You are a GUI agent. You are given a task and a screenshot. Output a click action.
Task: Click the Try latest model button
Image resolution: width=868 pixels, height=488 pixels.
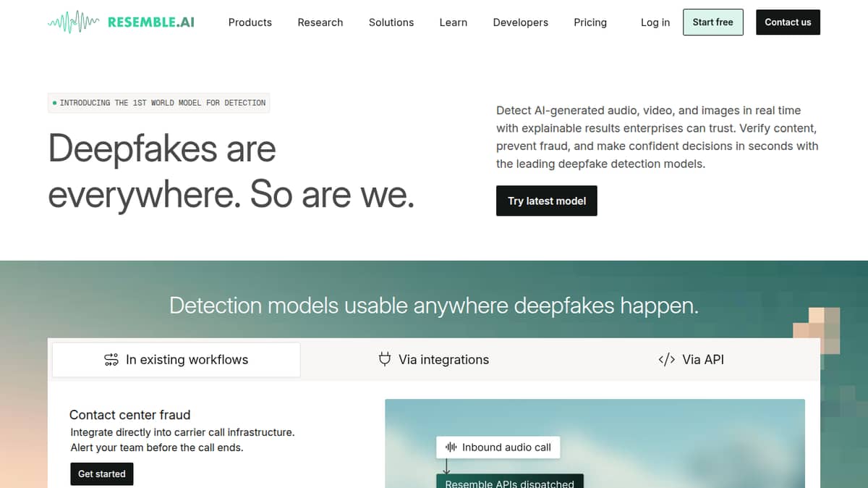(x=547, y=201)
